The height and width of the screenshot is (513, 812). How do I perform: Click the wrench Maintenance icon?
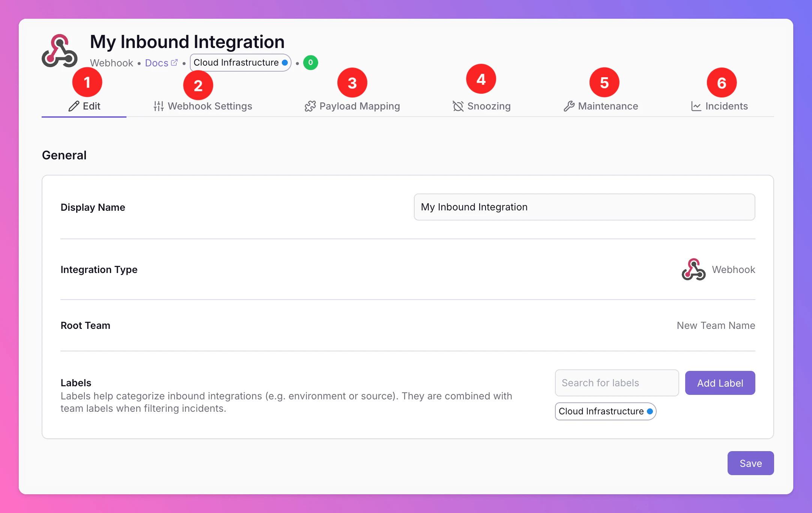click(x=569, y=106)
